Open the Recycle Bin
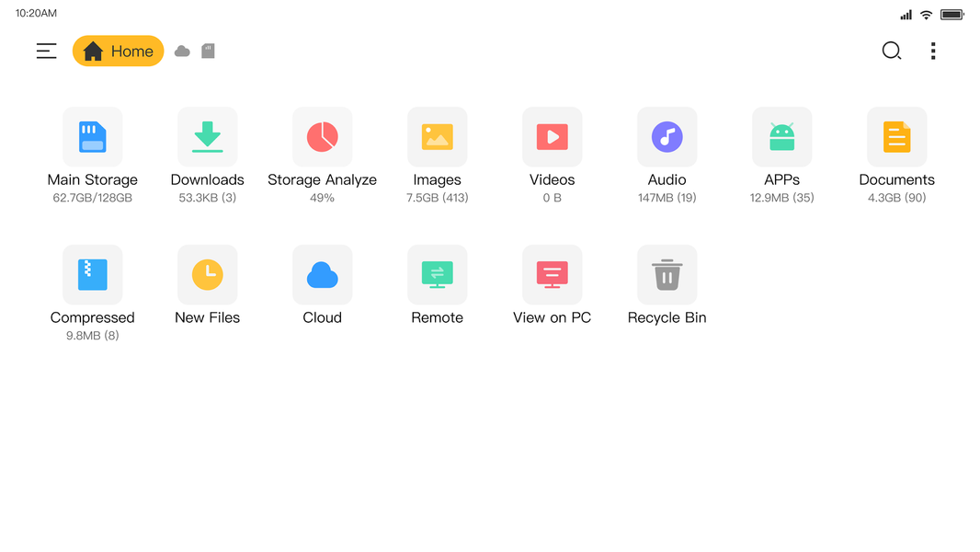This screenshot has width=980, height=552. click(667, 274)
